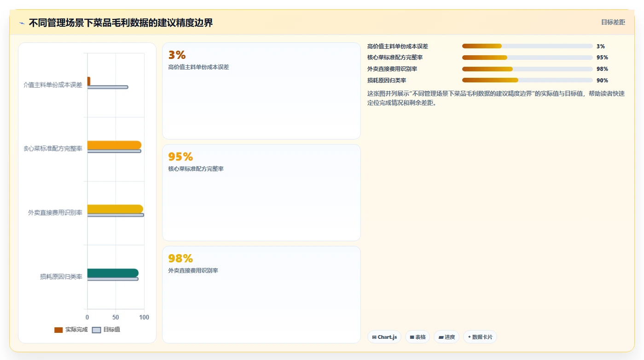This screenshot has width=644, height=360.
Task: Click the Chart.js tag chip
Action: tap(384, 337)
